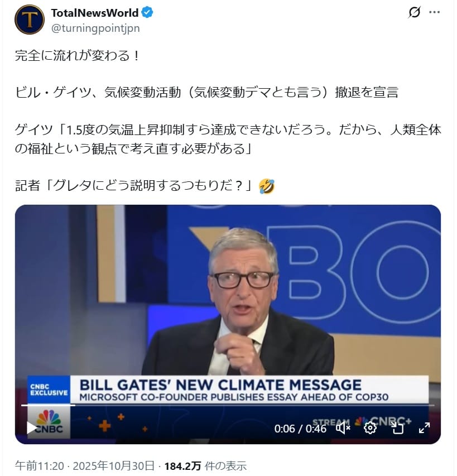The image size is (457, 476).
Task: Toggle picture-in-picture mode for video
Action: (397, 429)
